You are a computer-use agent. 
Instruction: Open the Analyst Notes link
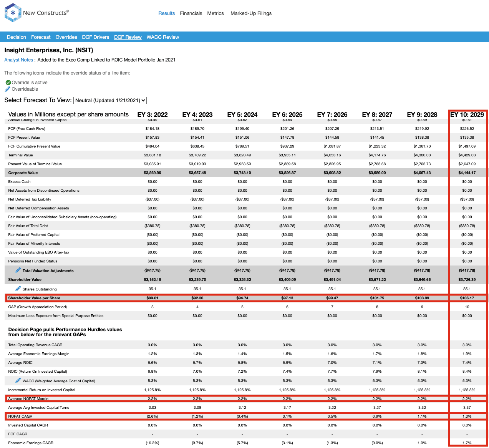(19, 60)
